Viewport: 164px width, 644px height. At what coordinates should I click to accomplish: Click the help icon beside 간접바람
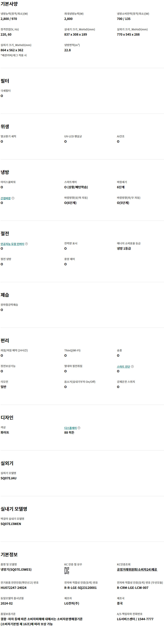[x=13, y=198]
